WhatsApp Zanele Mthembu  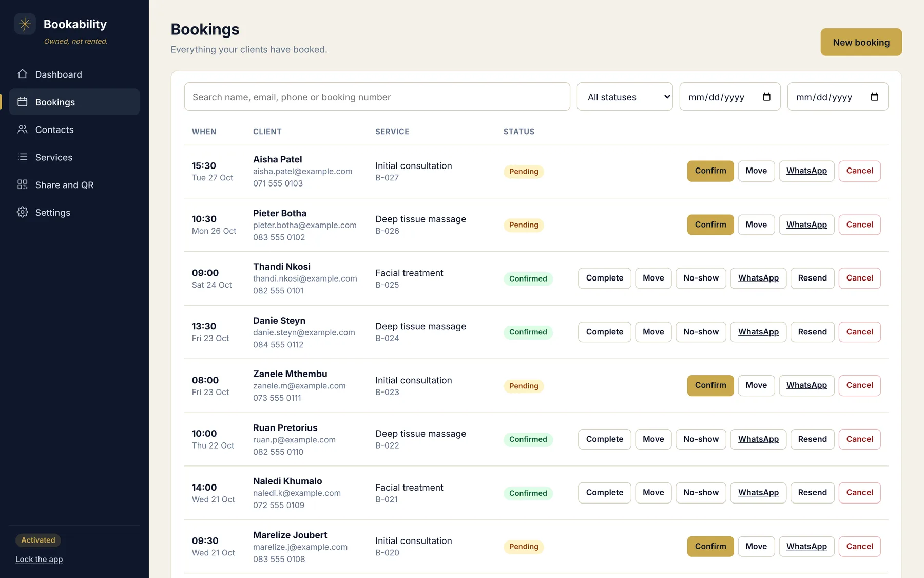[x=806, y=385]
